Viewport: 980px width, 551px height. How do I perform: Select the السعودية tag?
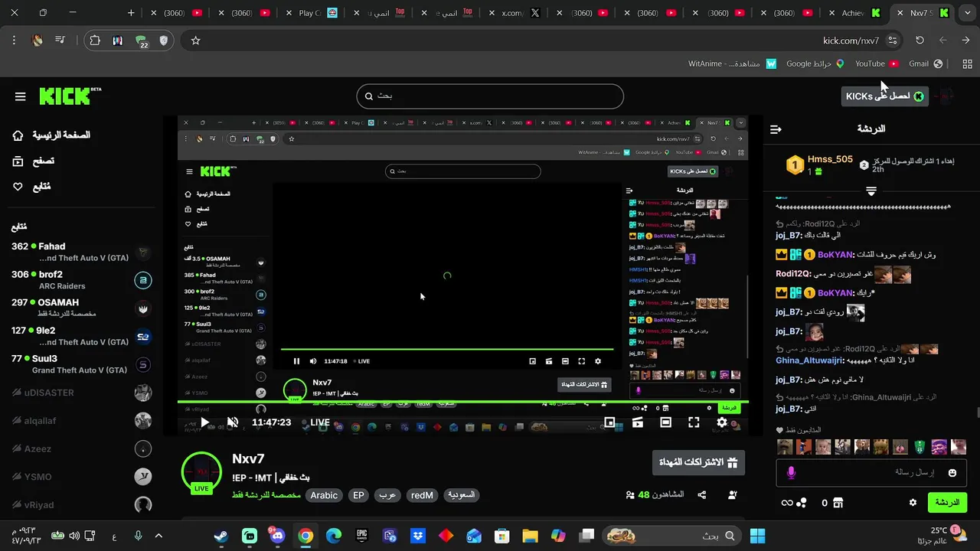click(461, 496)
